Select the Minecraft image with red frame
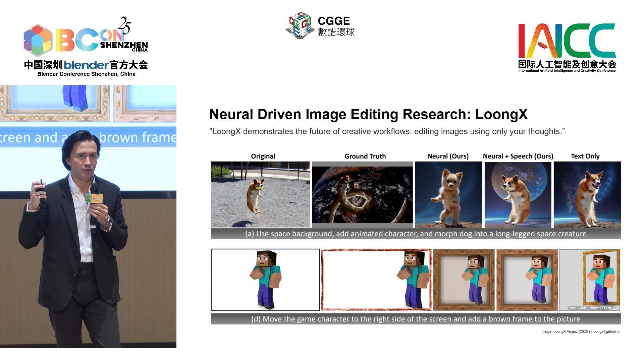644x362 pixels. point(376,280)
